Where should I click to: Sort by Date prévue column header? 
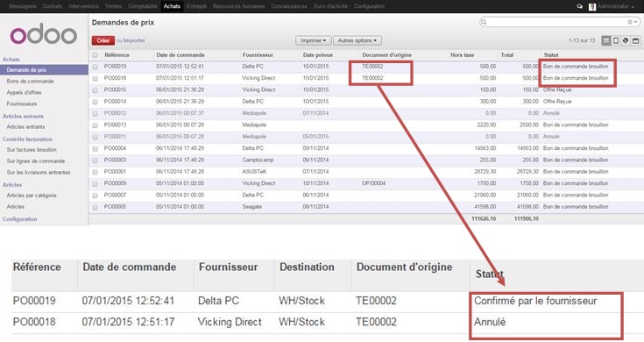click(317, 54)
